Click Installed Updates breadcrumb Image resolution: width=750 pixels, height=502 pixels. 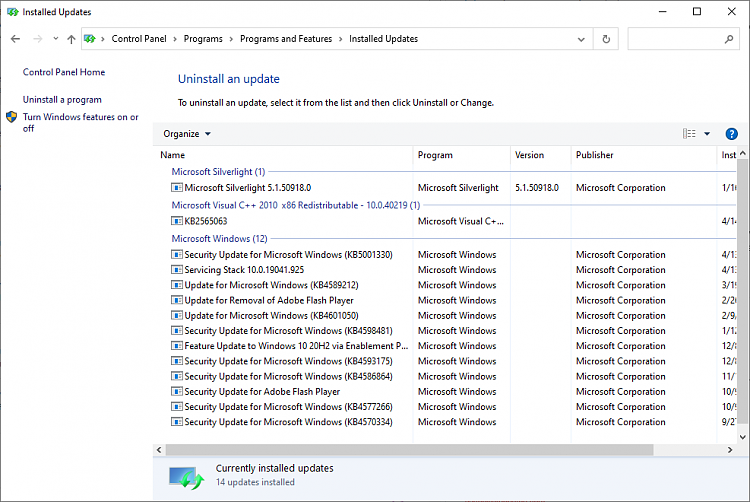click(x=383, y=39)
